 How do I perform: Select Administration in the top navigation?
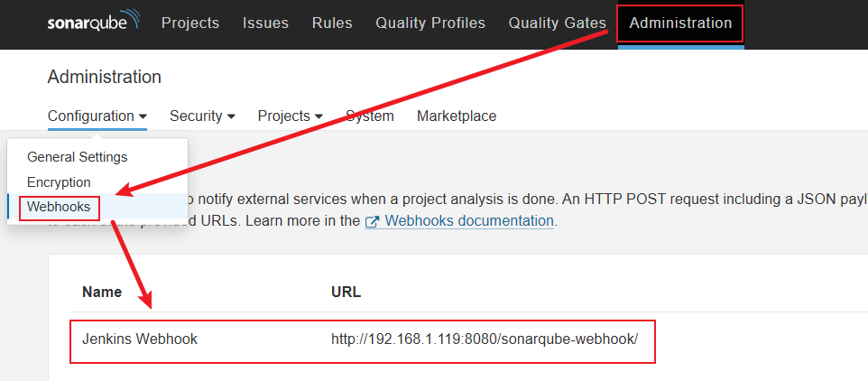[680, 23]
